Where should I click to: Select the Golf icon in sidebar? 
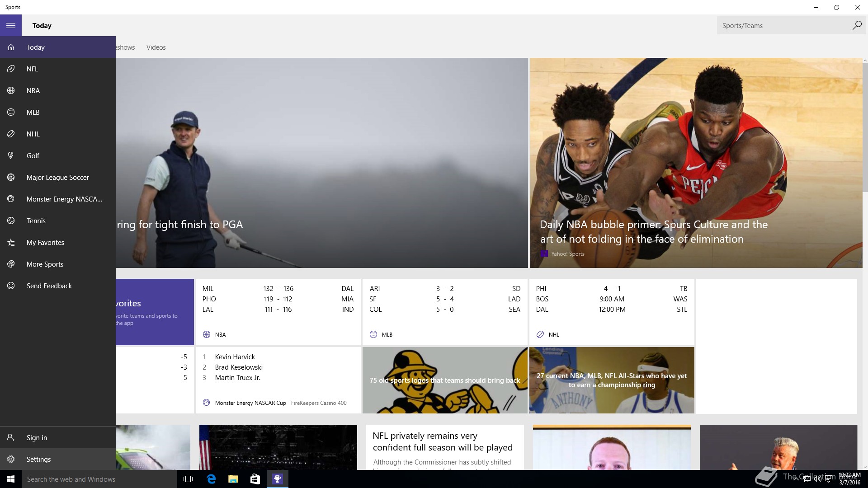click(x=11, y=156)
